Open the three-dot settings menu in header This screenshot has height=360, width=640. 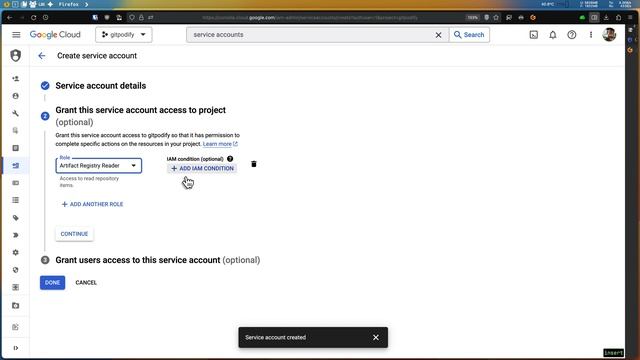591,35
